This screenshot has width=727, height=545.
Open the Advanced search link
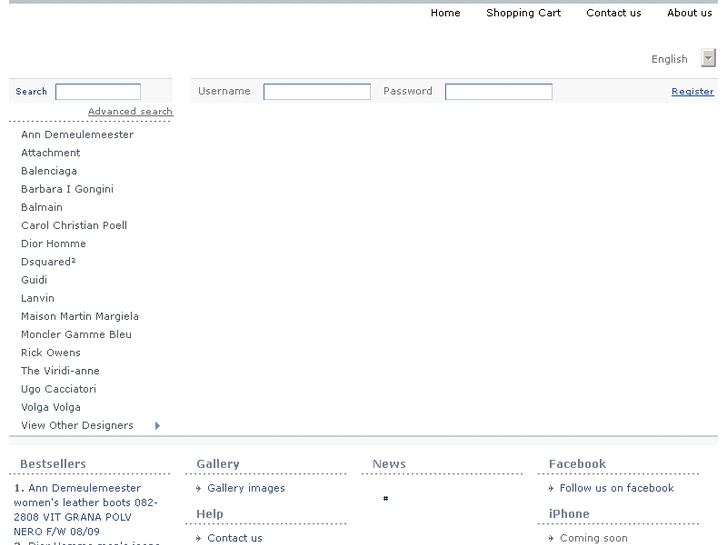click(130, 111)
